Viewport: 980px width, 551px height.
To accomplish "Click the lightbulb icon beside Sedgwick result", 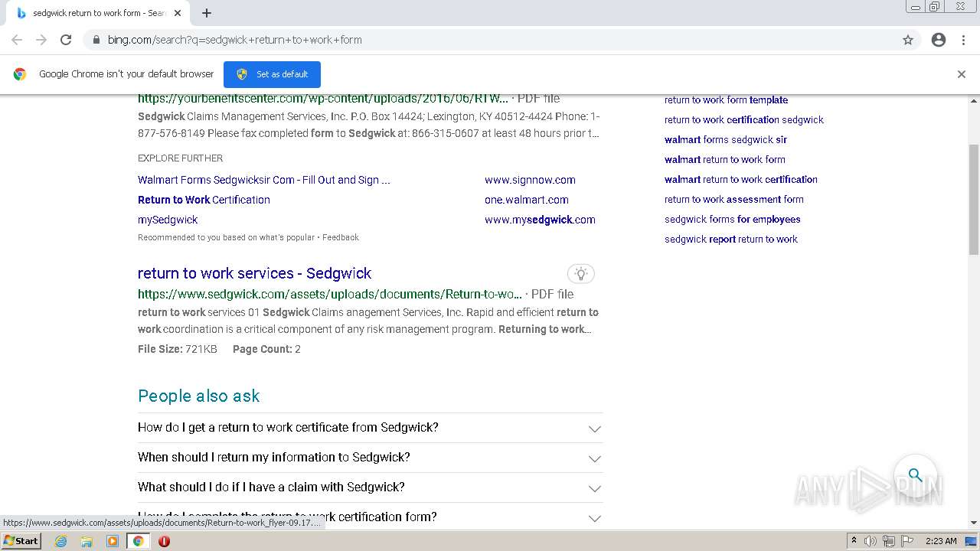I will click(581, 273).
